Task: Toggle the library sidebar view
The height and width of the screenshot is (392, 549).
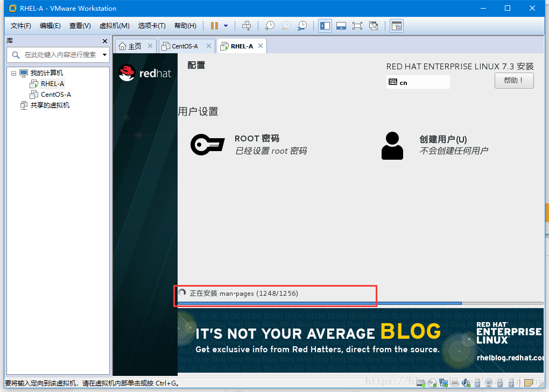Action: tap(325, 25)
